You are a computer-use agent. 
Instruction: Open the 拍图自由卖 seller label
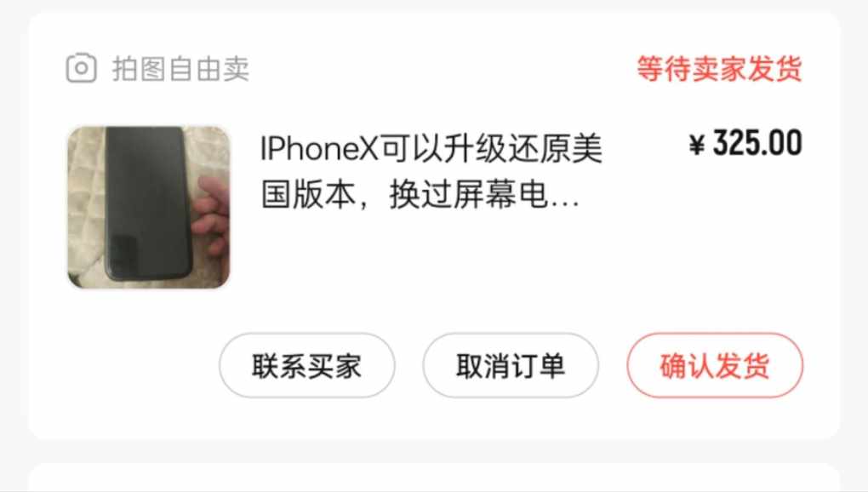[x=180, y=69]
